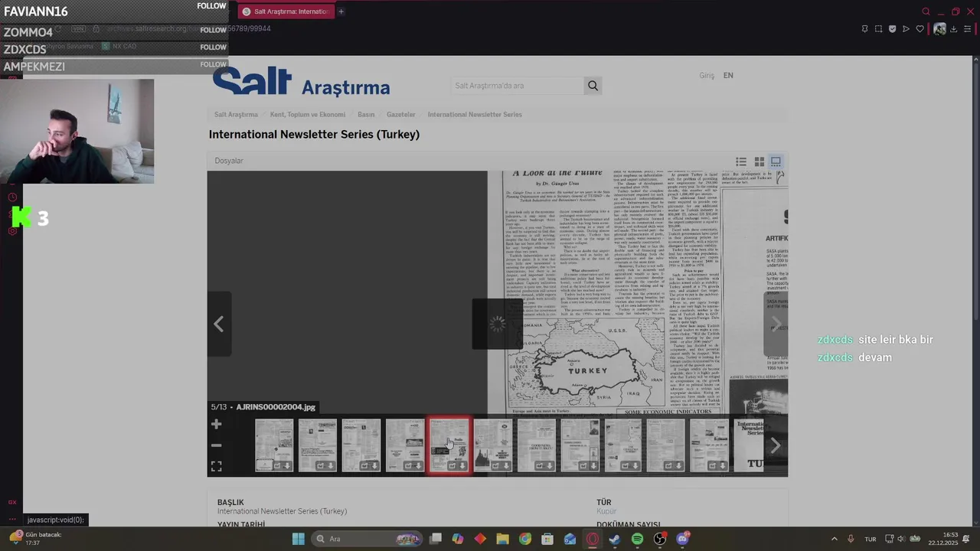Screen dimensions: 980x551
Task: Open OBS Studio from the taskbar
Action: pyautogui.click(x=660, y=539)
